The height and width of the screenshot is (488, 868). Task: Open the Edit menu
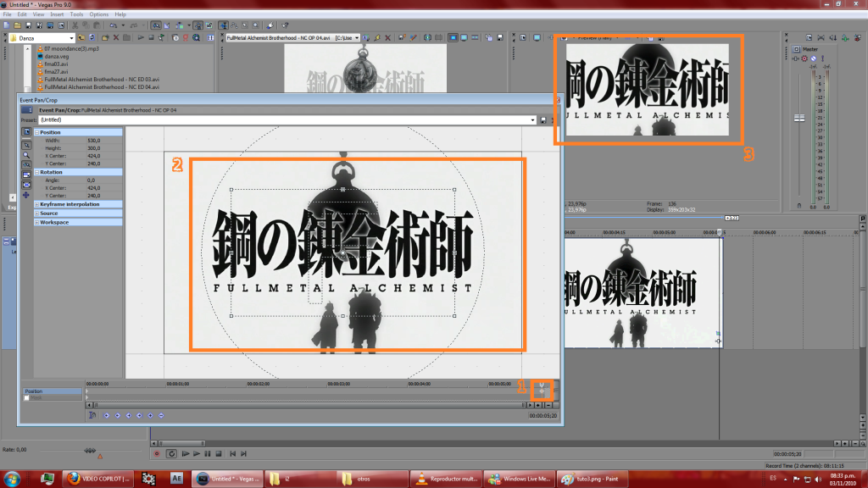pyautogui.click(x=21, y=14)
